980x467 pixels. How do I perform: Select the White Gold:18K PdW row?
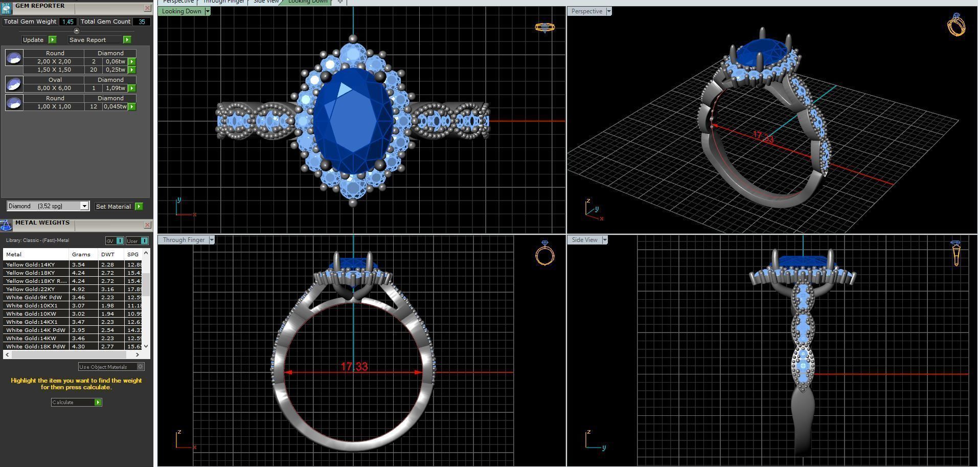click(73, 346)
